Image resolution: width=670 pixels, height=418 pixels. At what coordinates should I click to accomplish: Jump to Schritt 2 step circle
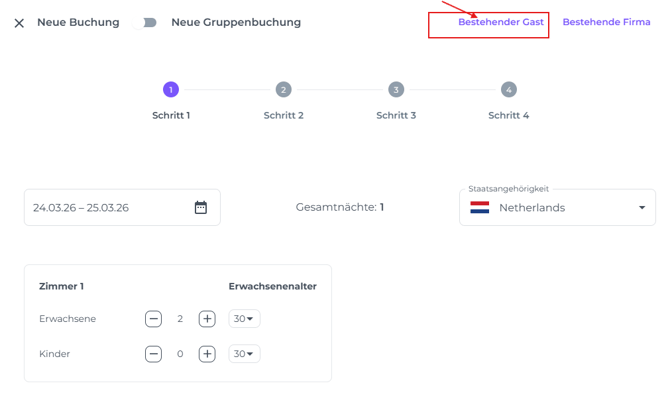tap(283, 90)
